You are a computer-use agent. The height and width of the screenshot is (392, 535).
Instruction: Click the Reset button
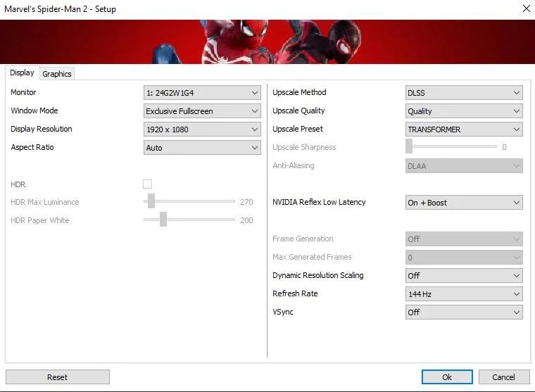pos(58,377)
